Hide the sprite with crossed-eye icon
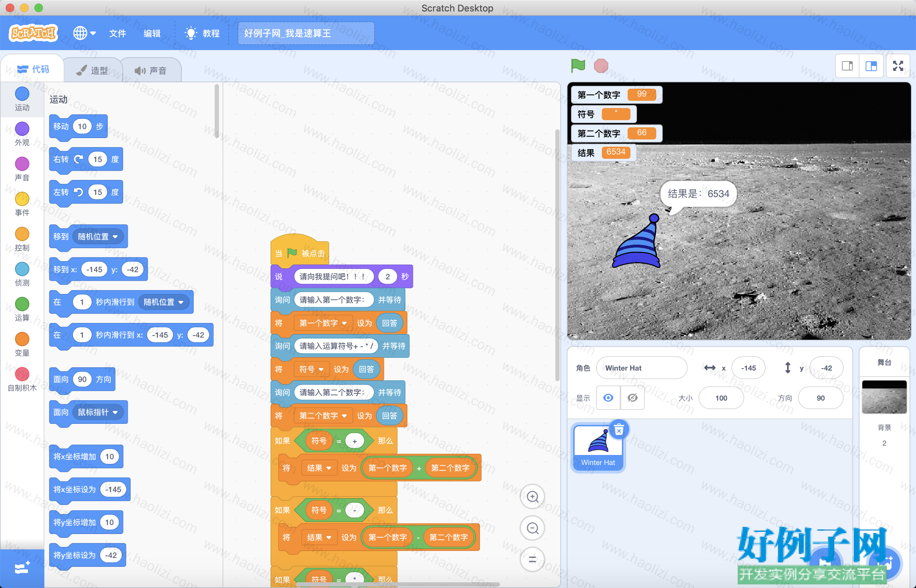This screenshot has height=588, width=916. pos(633,398)
